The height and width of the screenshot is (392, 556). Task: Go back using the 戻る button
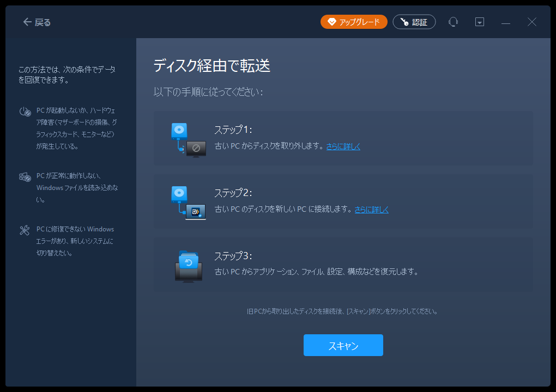pos(37,22)
